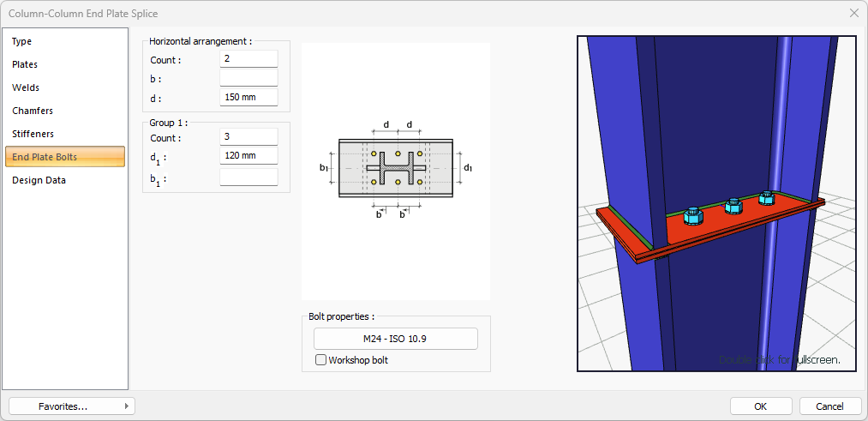Click the empty horizontal b field

pyautogui.click(x=248, y=78)
